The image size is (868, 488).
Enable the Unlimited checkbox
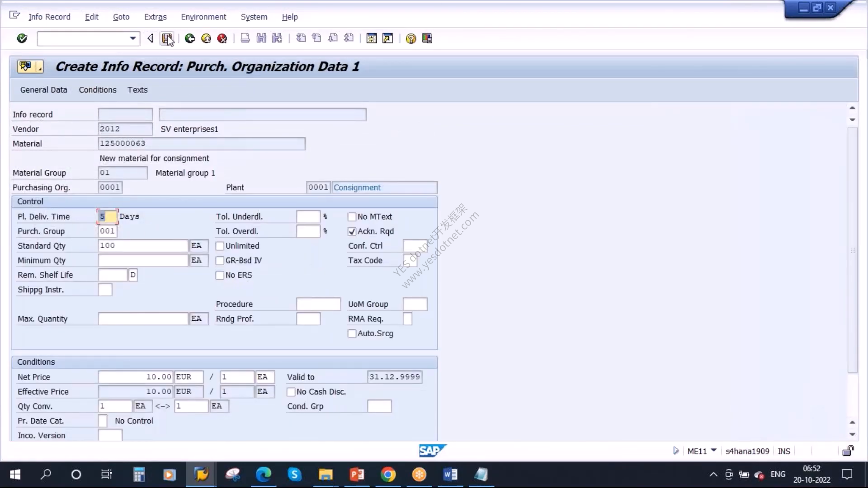(x=220, y=246)
